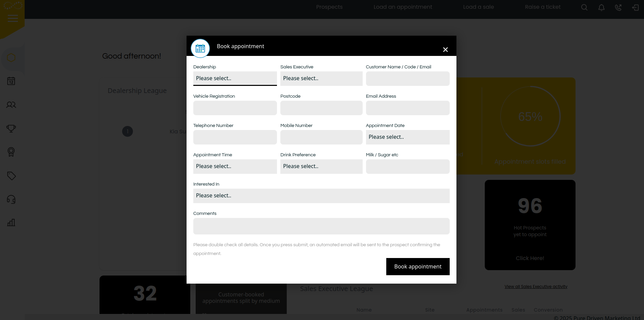Expand the Drink Preference dropdown
The image size is (644, 320).
321,166
